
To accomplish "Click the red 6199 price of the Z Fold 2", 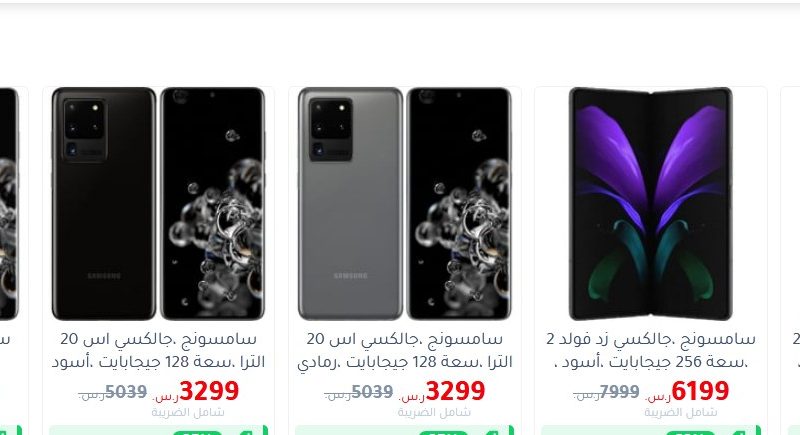I will coord(700,391).
